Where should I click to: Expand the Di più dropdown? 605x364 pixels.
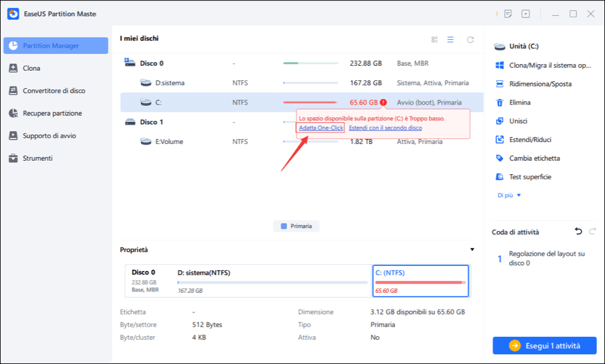coord(509,195)
